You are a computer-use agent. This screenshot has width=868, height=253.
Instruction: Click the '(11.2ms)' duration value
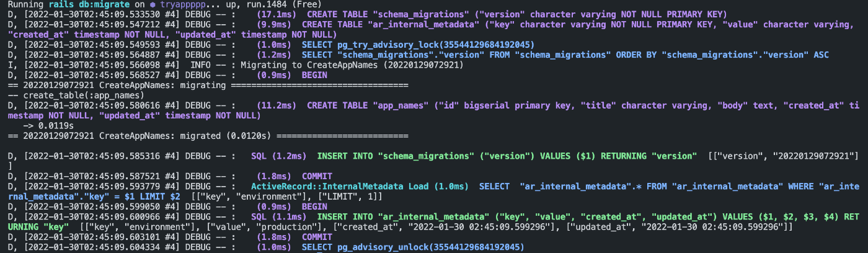pos(275,106)
